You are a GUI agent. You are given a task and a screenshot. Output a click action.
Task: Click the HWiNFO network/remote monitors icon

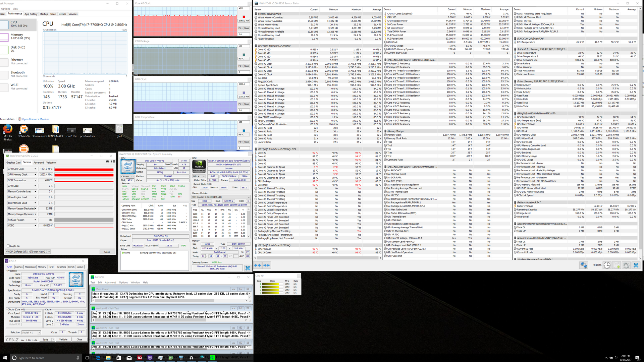[584, 265]
